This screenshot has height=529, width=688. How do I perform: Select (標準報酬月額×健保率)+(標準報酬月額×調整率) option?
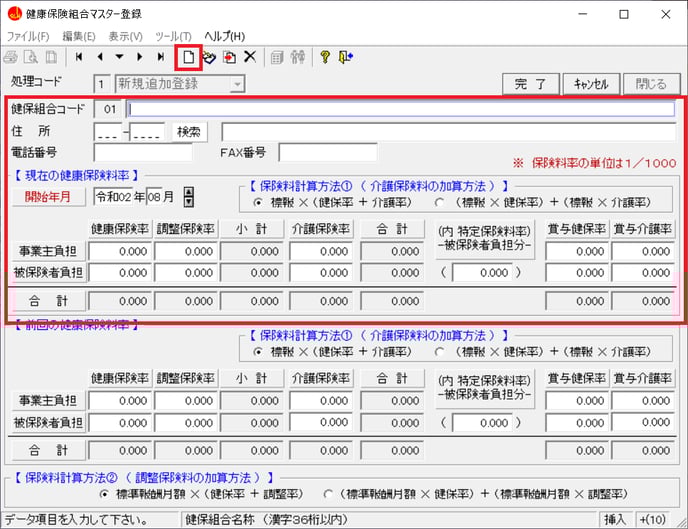327,494
